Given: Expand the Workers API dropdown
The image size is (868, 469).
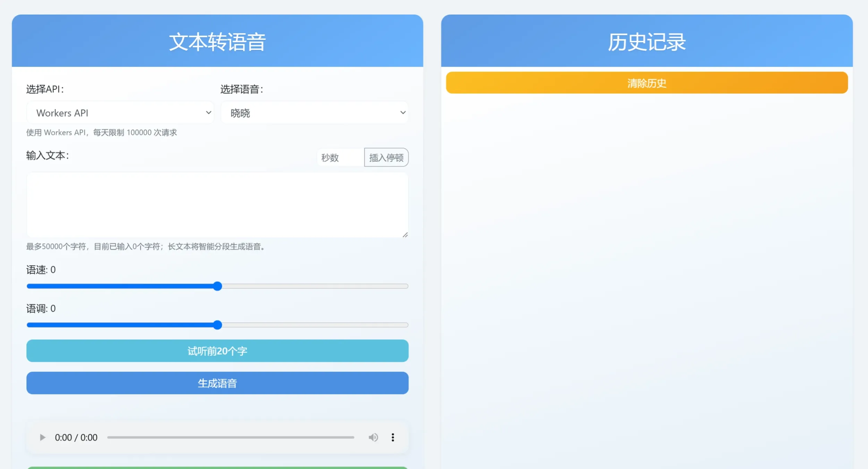Looking at the screenshot, I should pyautogui.click(x=120, y=113).
